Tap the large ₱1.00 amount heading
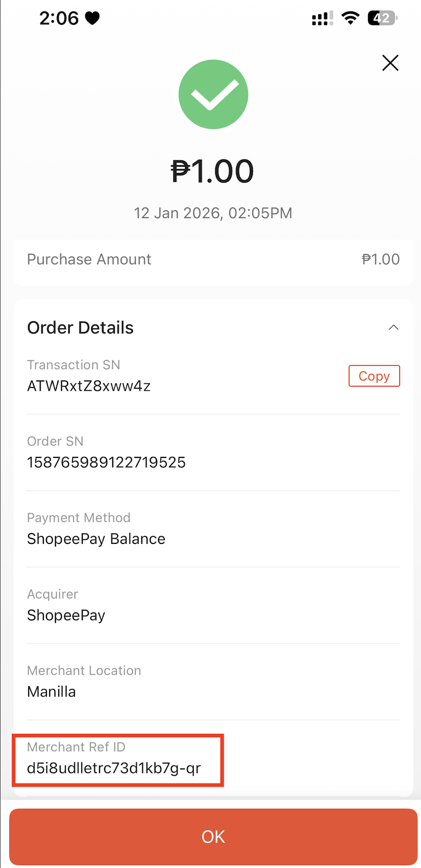This screenshot has width=421, height=868. [x=212, y=171]
